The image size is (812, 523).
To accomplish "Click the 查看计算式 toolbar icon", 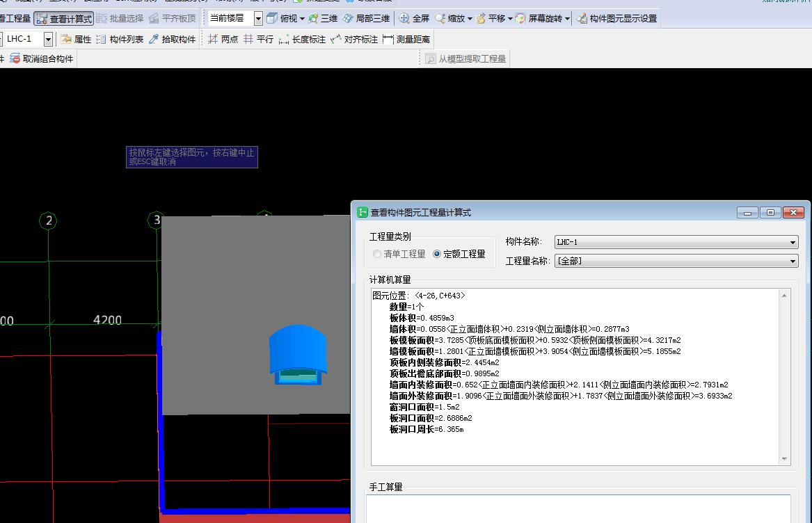I will pyautogui.click(x=64, y=19).
